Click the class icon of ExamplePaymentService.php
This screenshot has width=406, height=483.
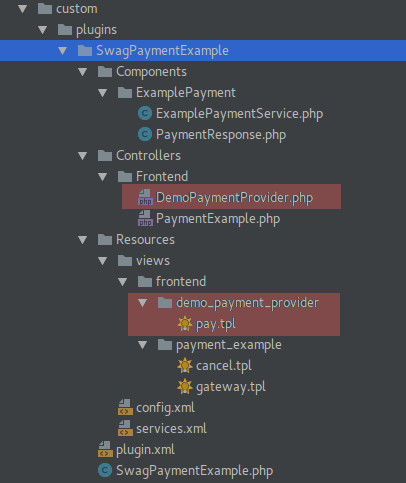pos(145,114)
